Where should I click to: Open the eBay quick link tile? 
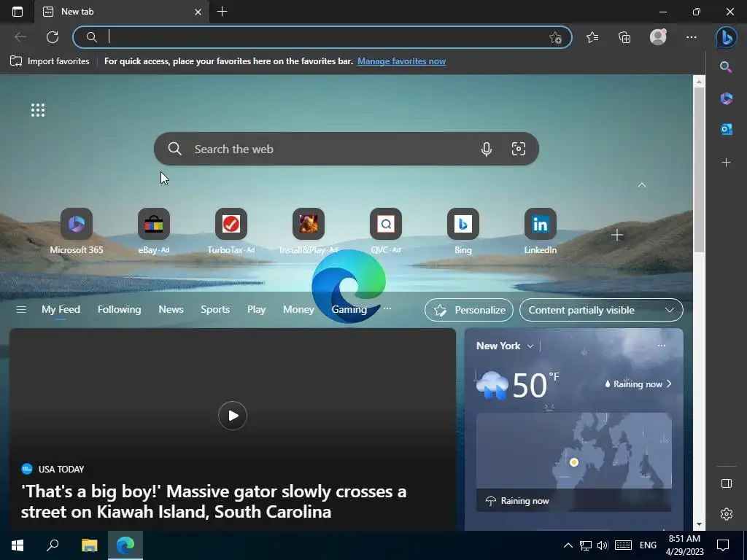[x=153, y=231]
